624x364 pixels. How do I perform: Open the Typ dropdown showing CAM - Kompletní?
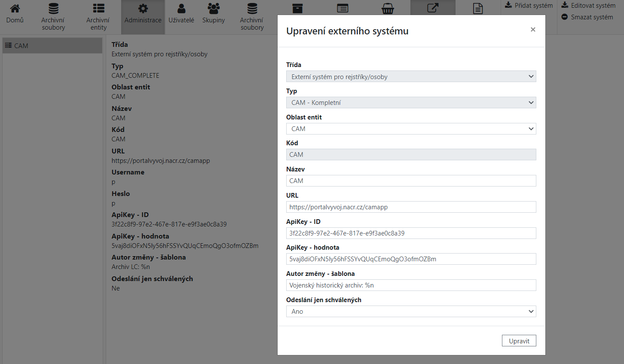pos(411,102)
